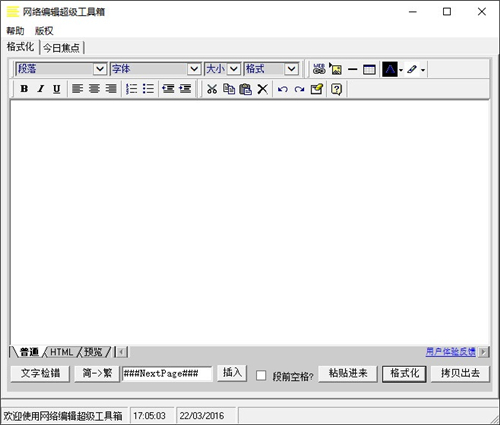500x425 pixels.
Task: Insert a numbered list
Action: click(x=132, y=89)
